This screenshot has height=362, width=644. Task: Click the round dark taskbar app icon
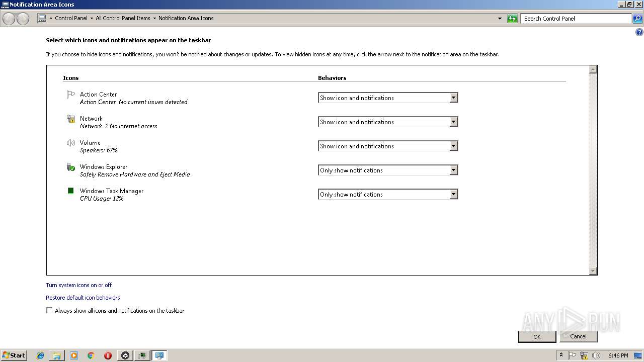[125, 355]
